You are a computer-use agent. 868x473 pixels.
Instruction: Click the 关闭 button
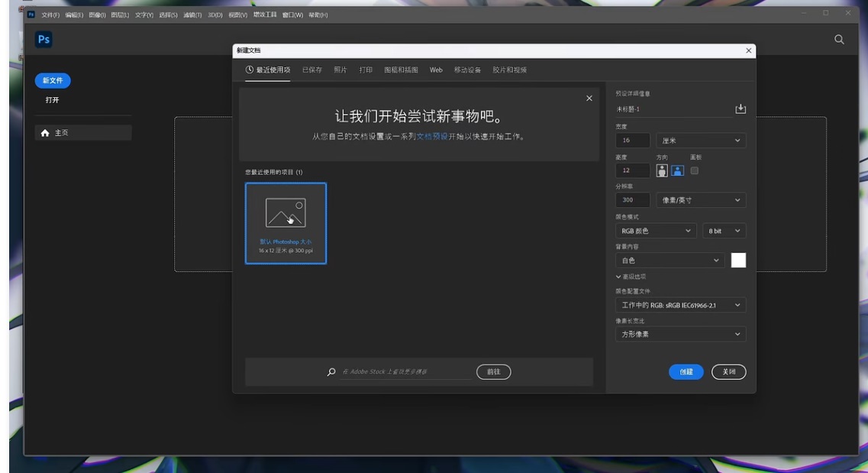(728, 371)
